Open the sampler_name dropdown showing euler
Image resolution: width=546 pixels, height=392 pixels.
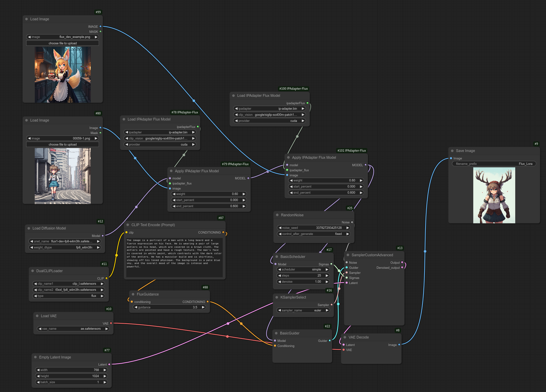pos(303,310)
